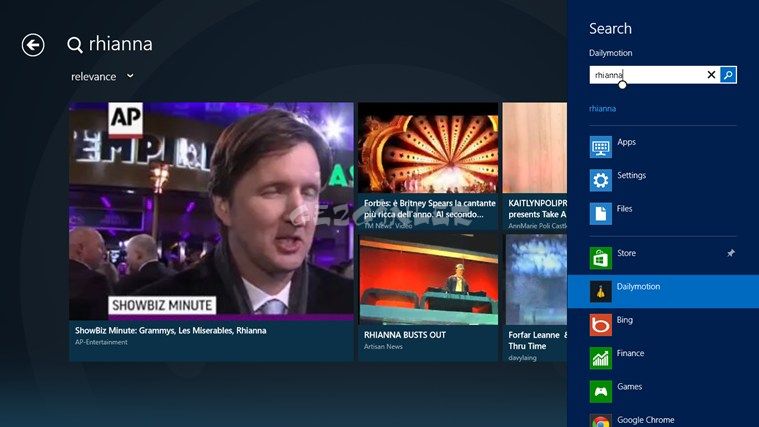This screenshot has height=427, width=759.
Task: Select the Dailymotion app icon
Action: click(600, 291)
